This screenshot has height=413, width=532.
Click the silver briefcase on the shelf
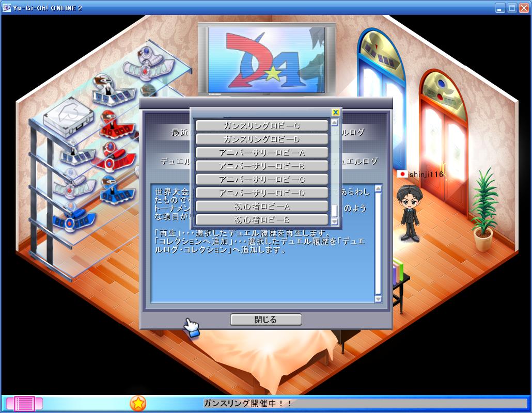(69, 116)
